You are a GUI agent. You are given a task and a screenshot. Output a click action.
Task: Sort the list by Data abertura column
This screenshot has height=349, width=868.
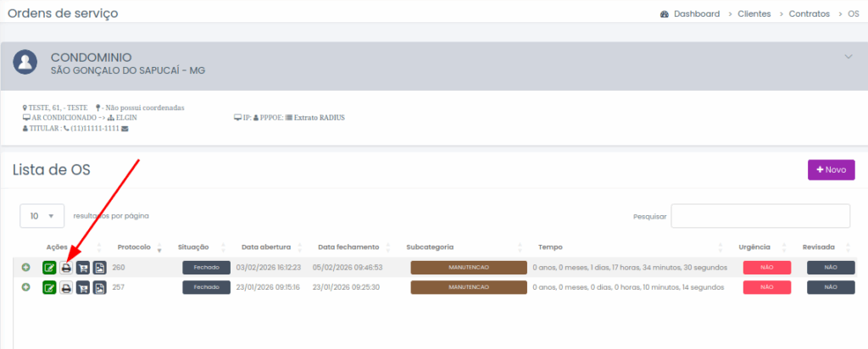tap(266, 247)
